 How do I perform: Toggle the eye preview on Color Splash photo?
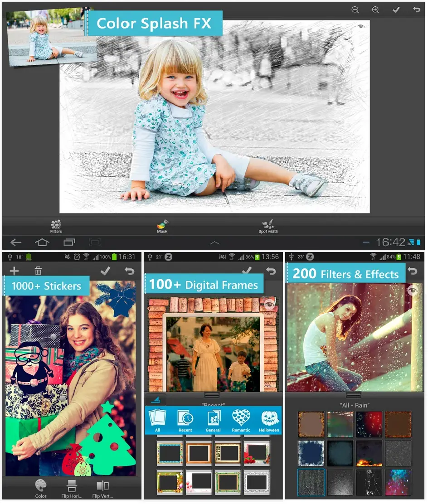pos(361,26)
